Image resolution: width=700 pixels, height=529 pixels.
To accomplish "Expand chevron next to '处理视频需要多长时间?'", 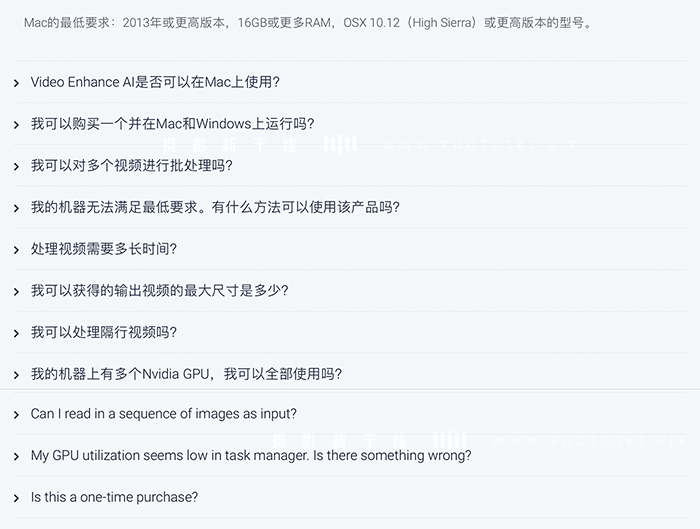I will (x=17, y=250).
